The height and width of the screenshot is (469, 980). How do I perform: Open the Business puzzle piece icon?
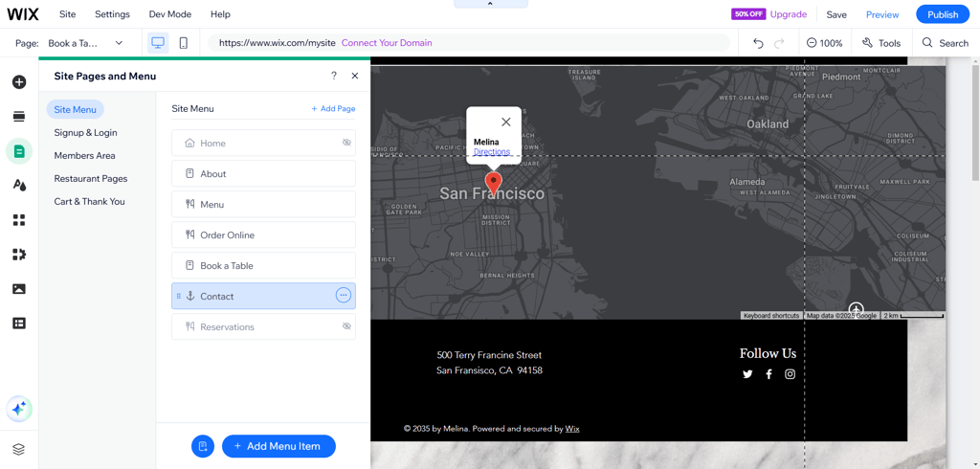tap(19, 254)
